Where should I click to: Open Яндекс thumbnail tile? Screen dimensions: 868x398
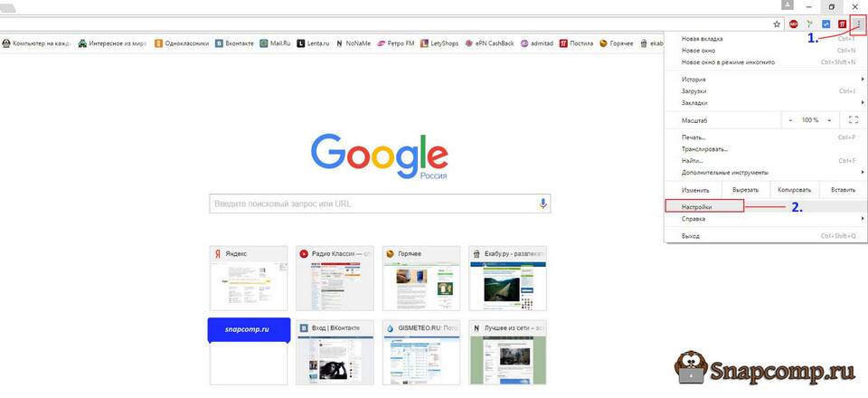pos(249,279)
